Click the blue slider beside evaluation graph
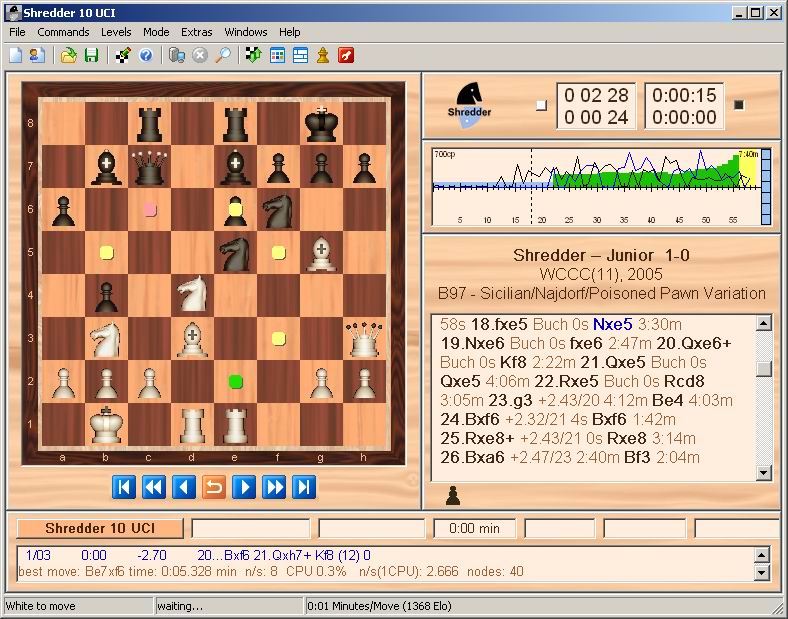Screen dimensions: 788x619 [765, 187]
